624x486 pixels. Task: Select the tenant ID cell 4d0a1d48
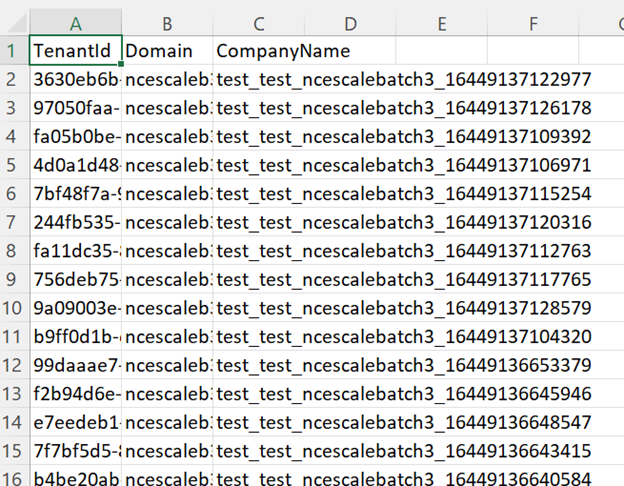pos(76,164)
